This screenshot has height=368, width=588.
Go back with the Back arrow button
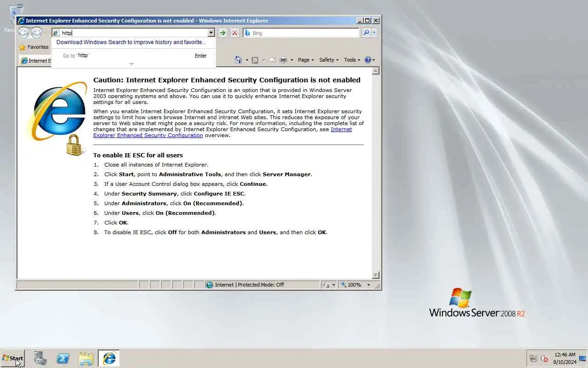click(23, 33)
